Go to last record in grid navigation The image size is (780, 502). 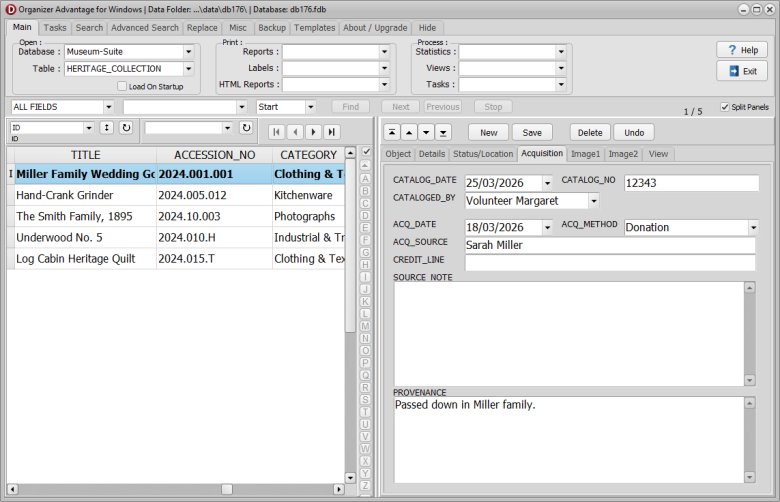331,131
